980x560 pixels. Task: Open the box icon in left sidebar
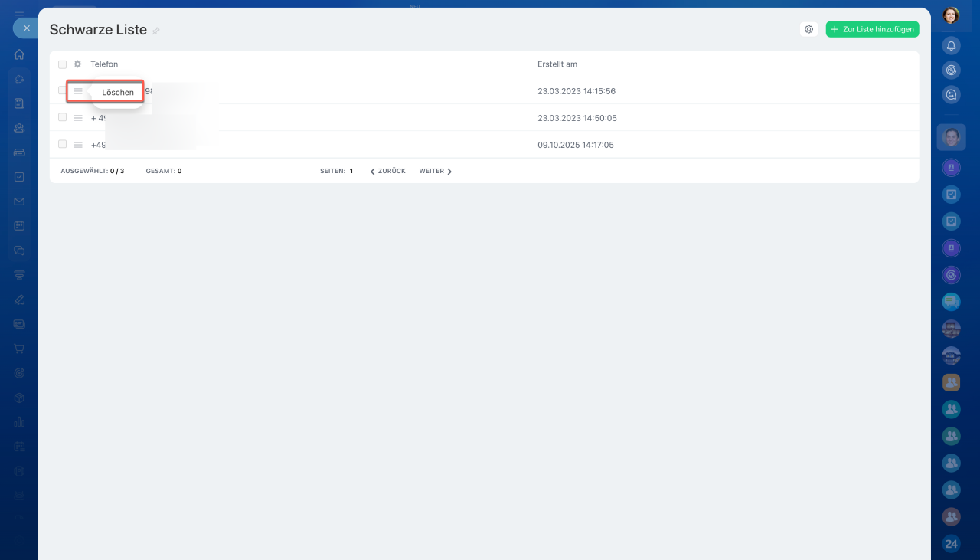pyautogui.click(x=19, y=398)
